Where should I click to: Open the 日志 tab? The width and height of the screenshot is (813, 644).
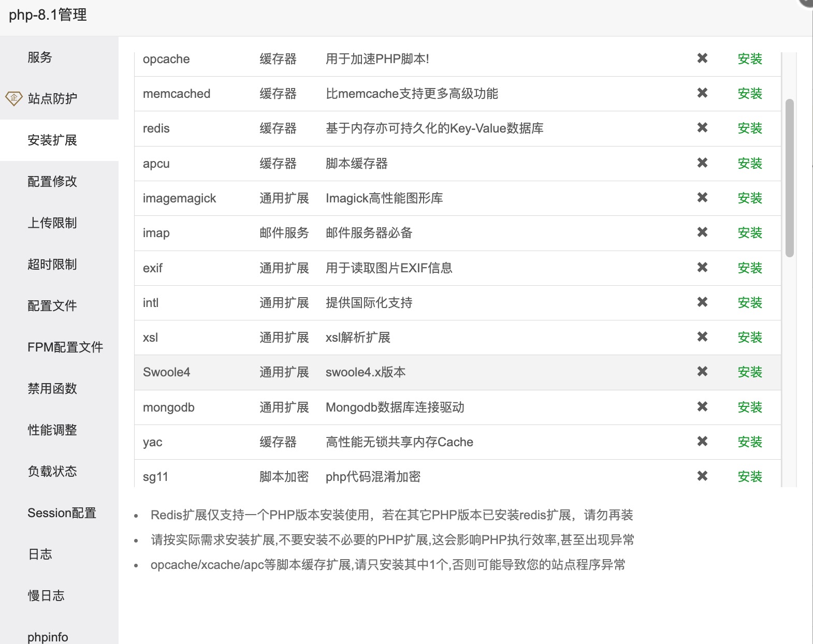59,554
